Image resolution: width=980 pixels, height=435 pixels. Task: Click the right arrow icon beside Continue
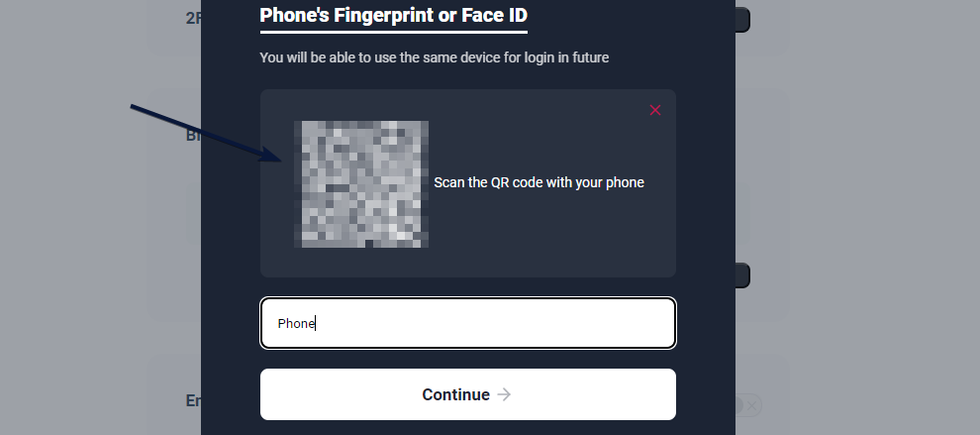(x=505, y=394)
